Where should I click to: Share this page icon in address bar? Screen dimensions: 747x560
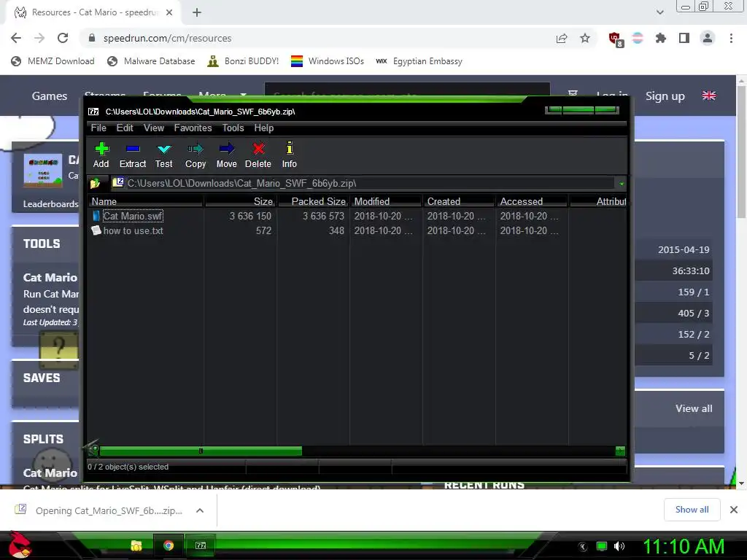(562, 38)
